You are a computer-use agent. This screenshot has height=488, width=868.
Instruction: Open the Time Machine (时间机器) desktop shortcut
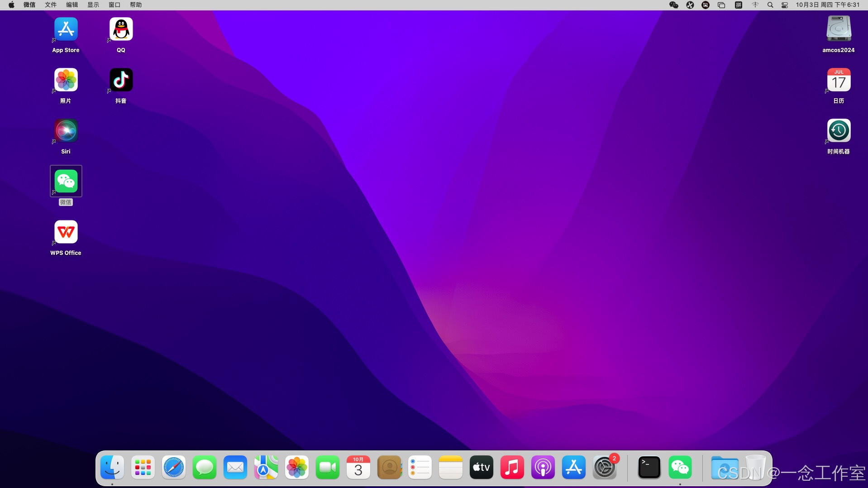click(839, 131)
